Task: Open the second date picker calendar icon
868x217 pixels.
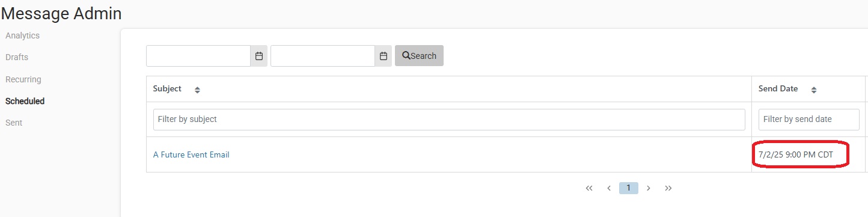Action: click(x=384, y=56)
